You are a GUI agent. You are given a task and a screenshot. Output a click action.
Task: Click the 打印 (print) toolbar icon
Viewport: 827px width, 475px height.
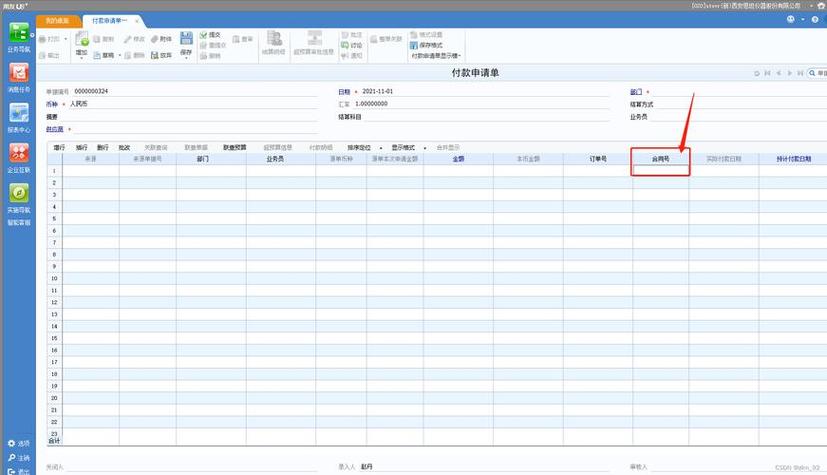coord(49,40)
